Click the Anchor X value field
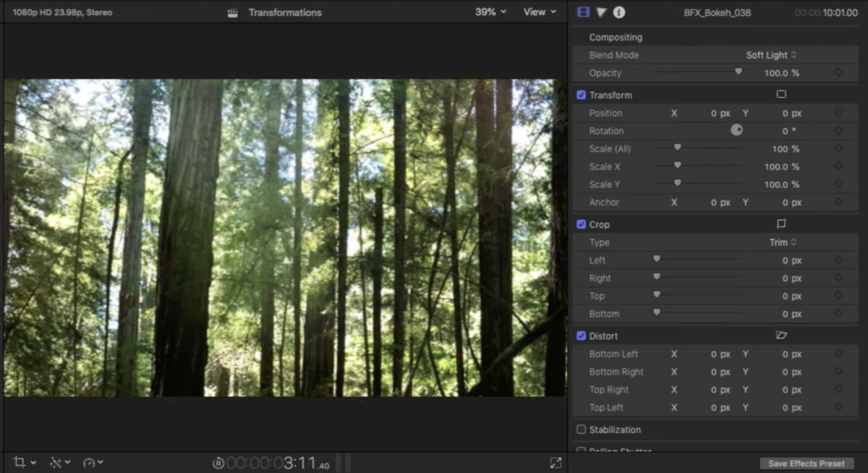The width and height of the screenshot is (868, 473). [720, 203]
